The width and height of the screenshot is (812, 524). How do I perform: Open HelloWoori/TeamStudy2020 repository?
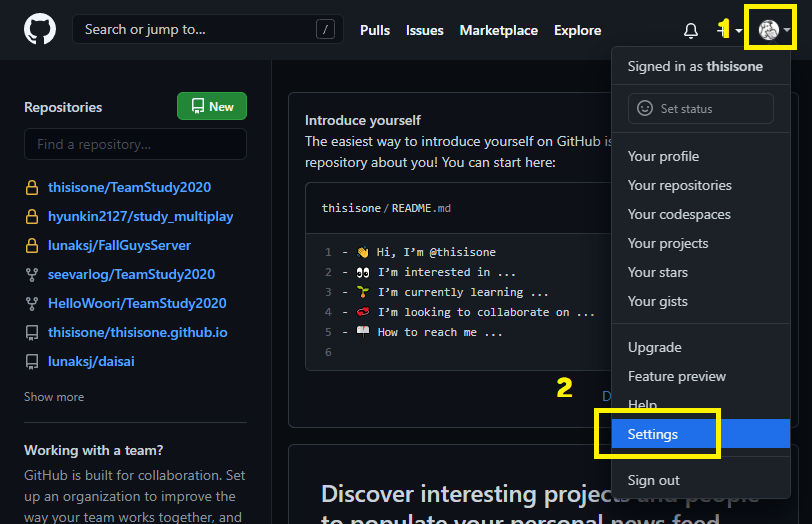tap(137, 303)
